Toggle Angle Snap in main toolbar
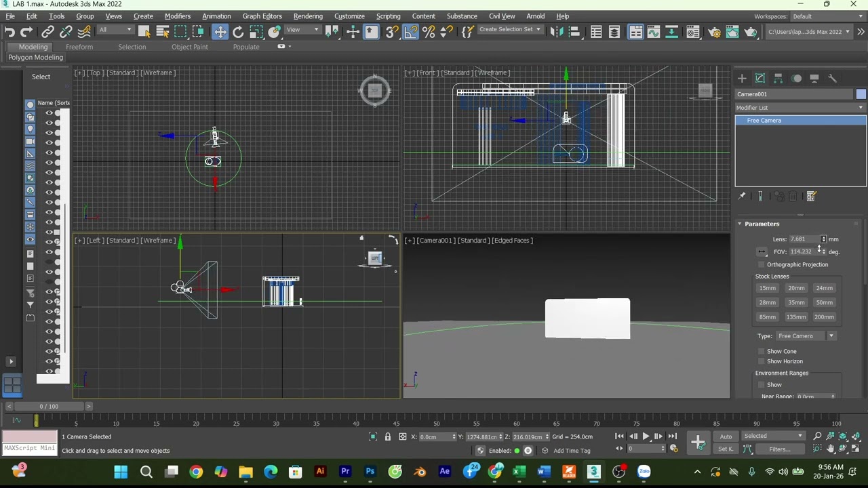The width and height of the screenshot is (868, 488). (x=411, y=32)
